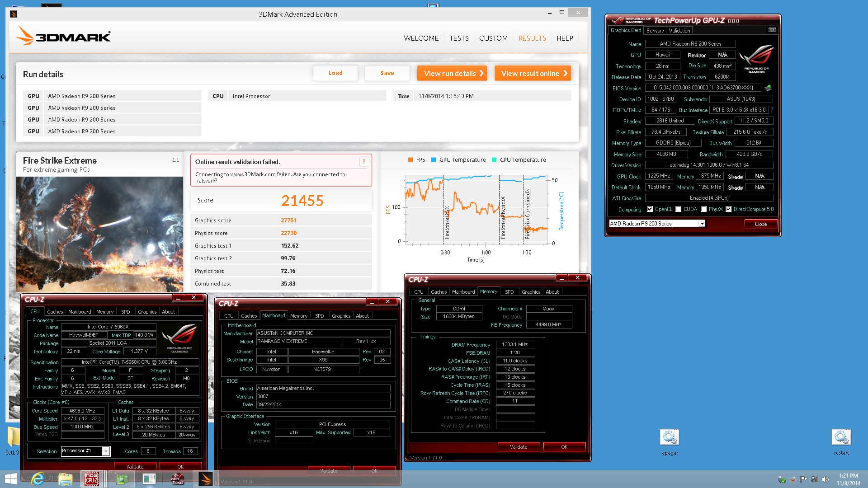Open the HELP tab in 3DMark

coord(565,38)
